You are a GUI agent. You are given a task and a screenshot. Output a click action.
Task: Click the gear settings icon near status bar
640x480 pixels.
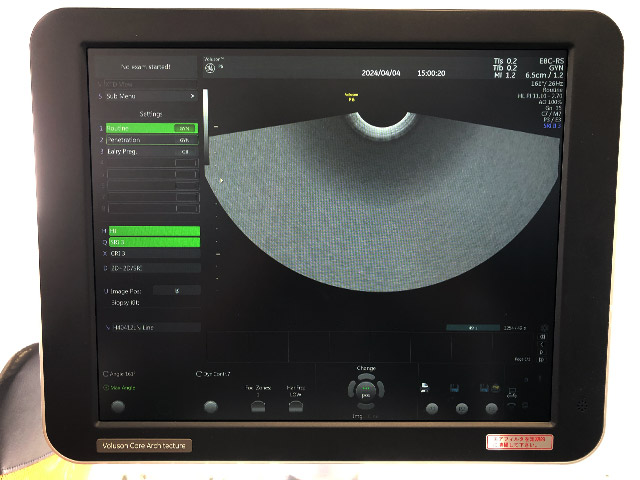point(544,328)
